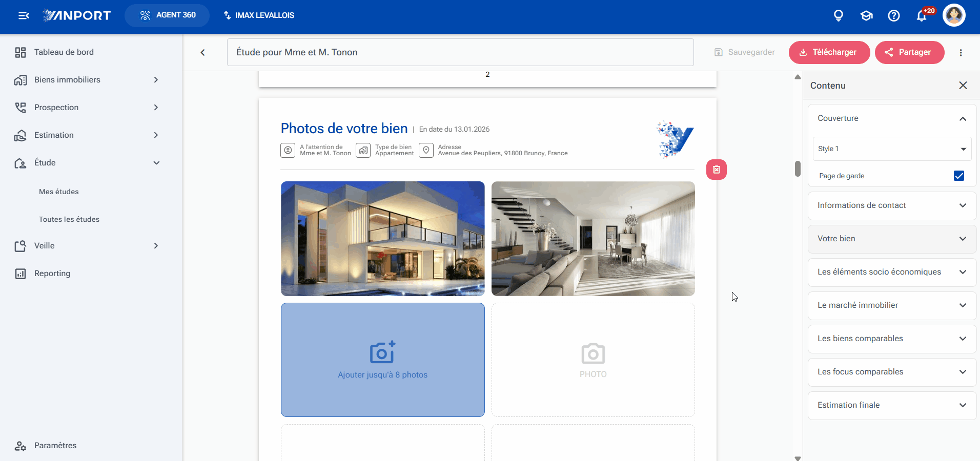Expand the Biens immobiliers submenu chevron
The height and width of the screenshot is (461, 980).
(156, 80)
